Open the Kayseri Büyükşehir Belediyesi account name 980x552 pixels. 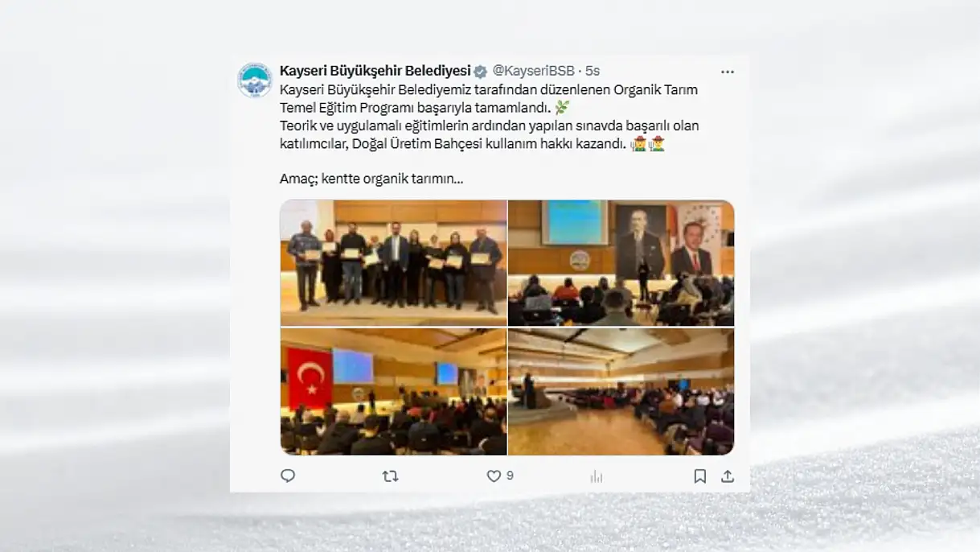click(375, 71)
